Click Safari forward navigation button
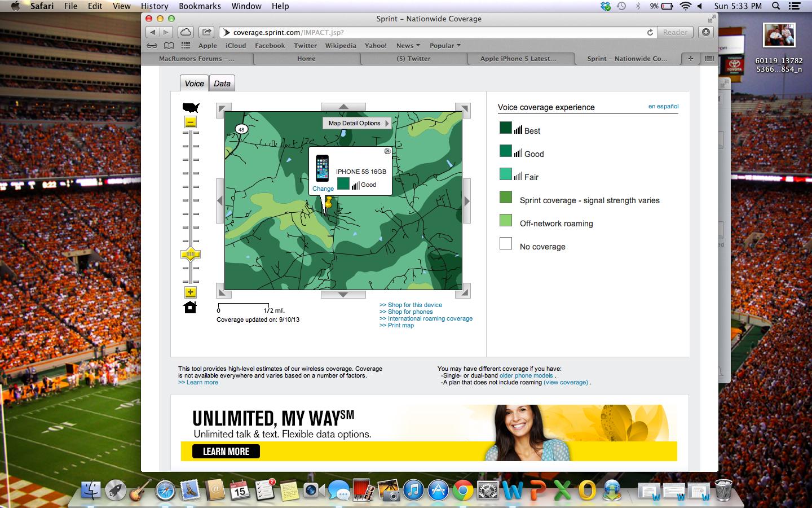The width and height of the screenshot is (812, 508). pyautogui.click(x=166, y=32)
